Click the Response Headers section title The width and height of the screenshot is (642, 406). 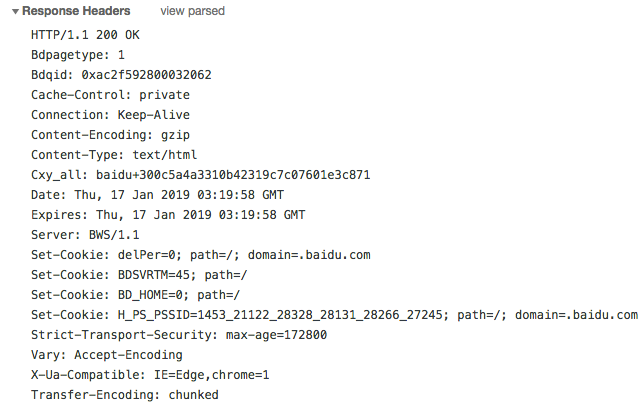click(76, 11)
